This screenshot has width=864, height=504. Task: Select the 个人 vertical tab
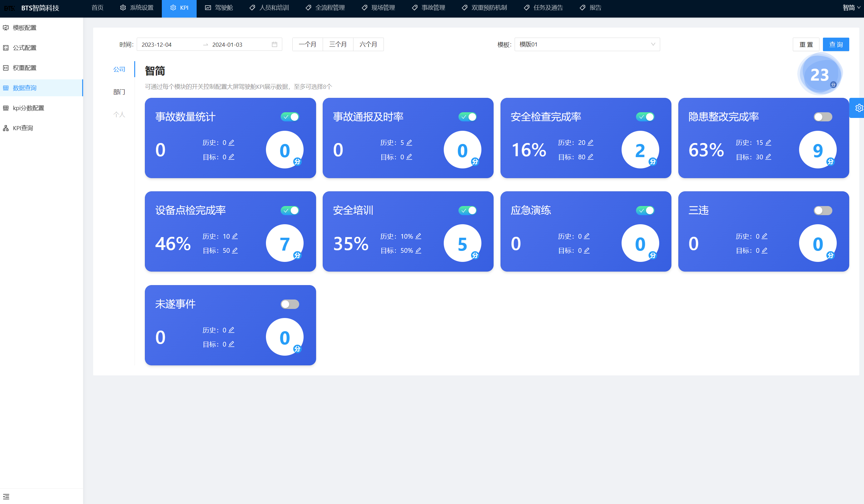(119, 114)
